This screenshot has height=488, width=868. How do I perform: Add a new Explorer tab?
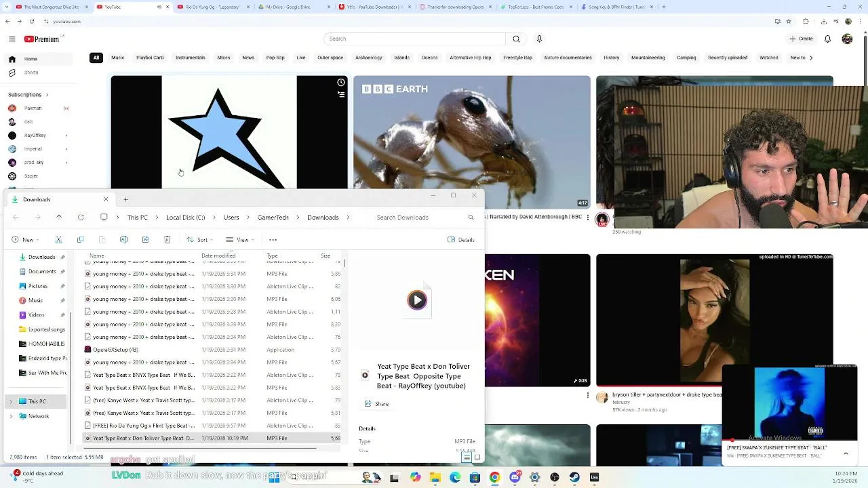coord(125,199)
